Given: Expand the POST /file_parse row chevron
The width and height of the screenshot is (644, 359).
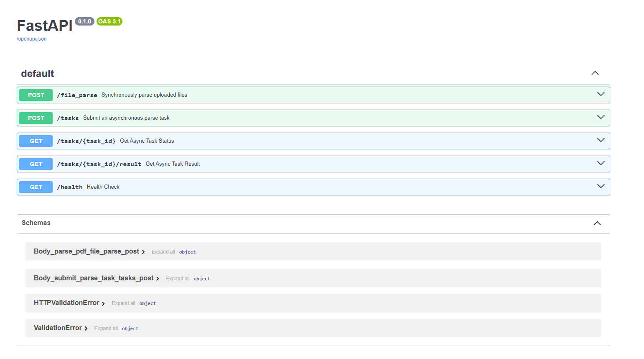Looking at the screenshot, I should tap(601, 94).
